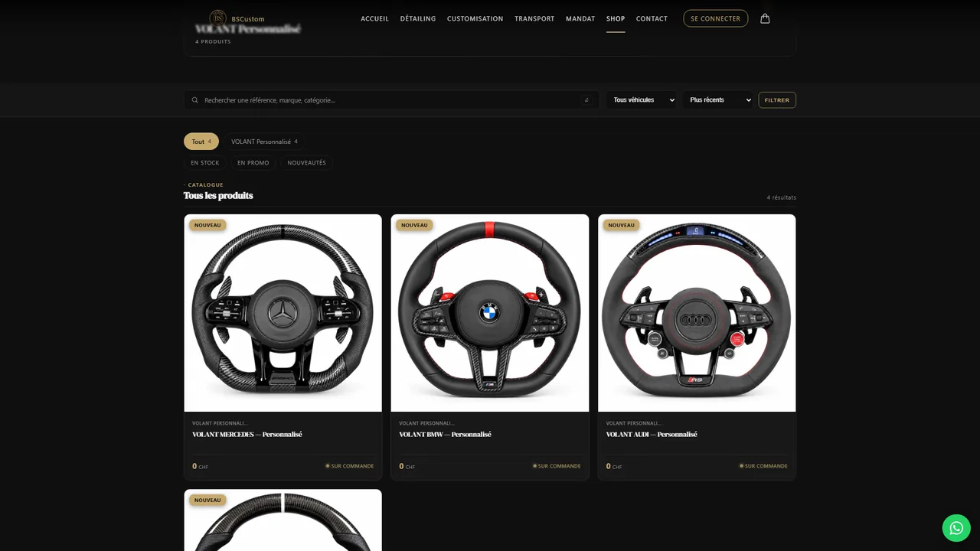980x551 pixels.
Task: Open the CONTACT page link
Action: click(652, 18)
